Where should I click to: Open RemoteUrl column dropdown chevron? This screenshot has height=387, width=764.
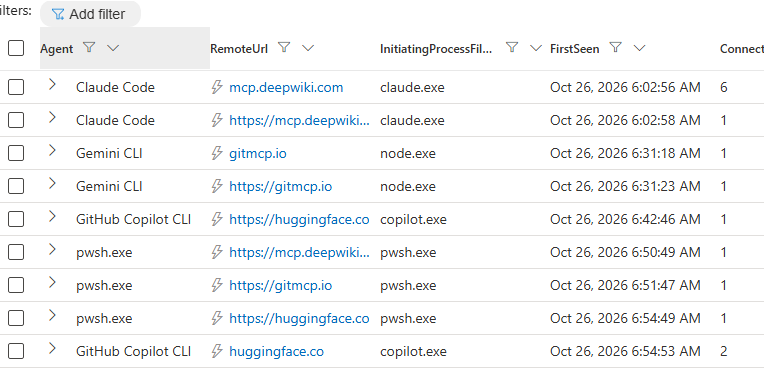click(x=308, y=48)
